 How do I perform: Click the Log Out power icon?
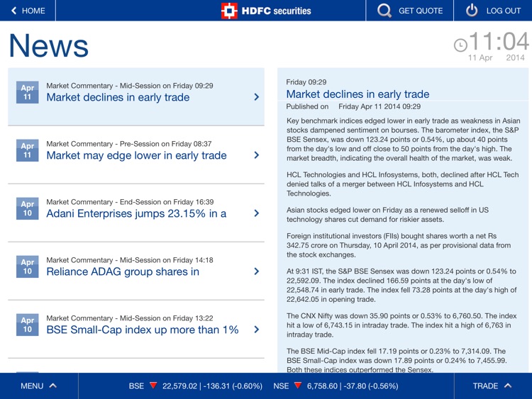pyautogui.click(x=472, y=11)
